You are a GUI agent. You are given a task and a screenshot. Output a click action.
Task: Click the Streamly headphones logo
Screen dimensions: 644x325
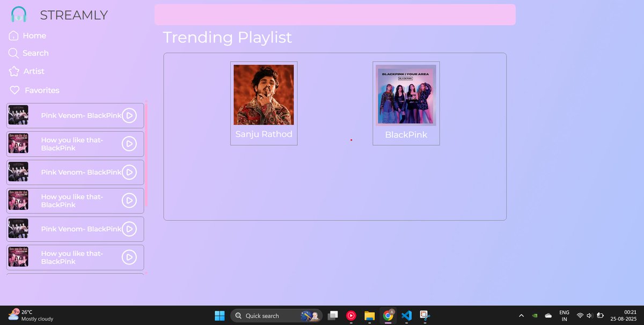click(19, 14)
